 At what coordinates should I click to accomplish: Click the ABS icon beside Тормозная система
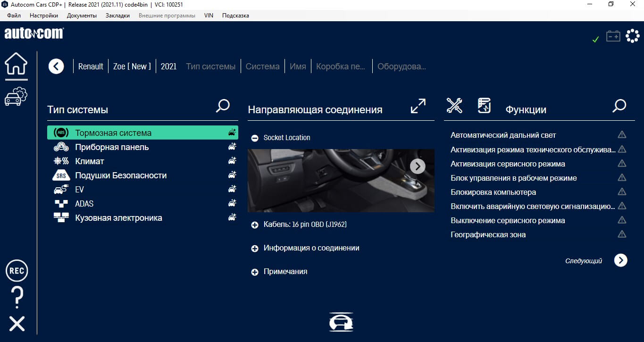click(x=61, y=133)
